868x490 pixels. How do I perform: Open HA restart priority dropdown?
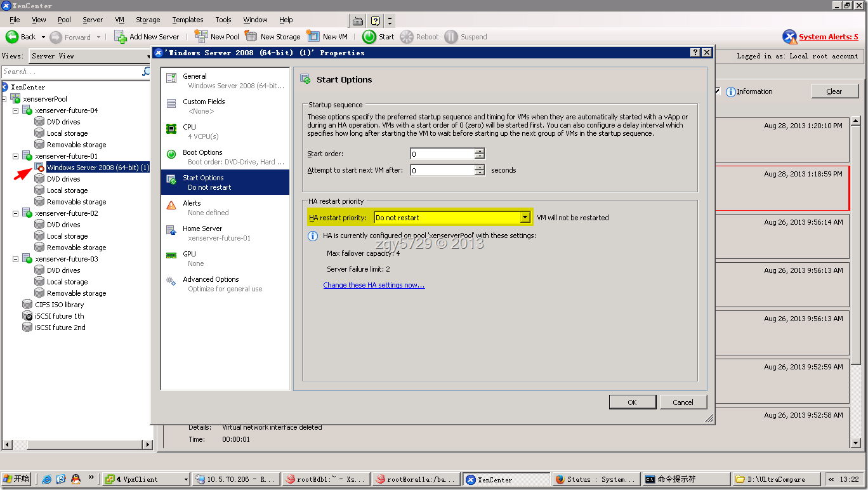[525, 218]
